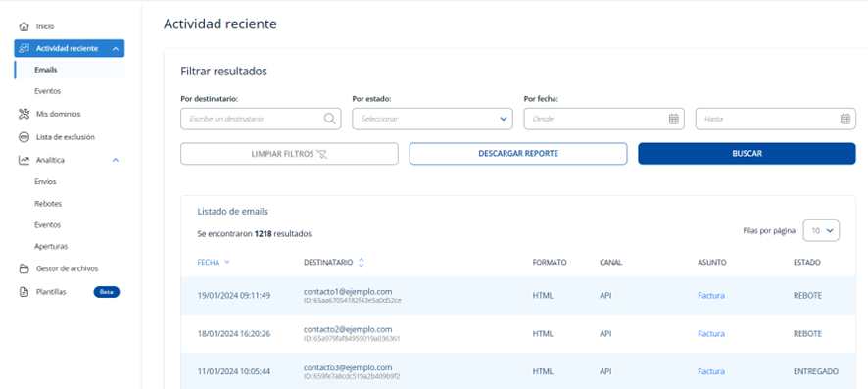Open the Por estado Seleccionar dropdown
This screenshot has width=868, height=389.
(432, 119)
